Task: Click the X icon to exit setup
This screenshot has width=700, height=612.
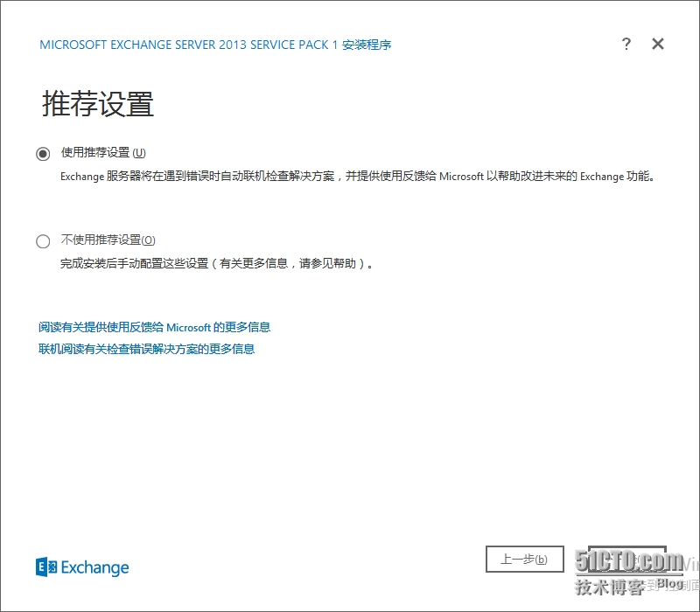Action: 657,44
